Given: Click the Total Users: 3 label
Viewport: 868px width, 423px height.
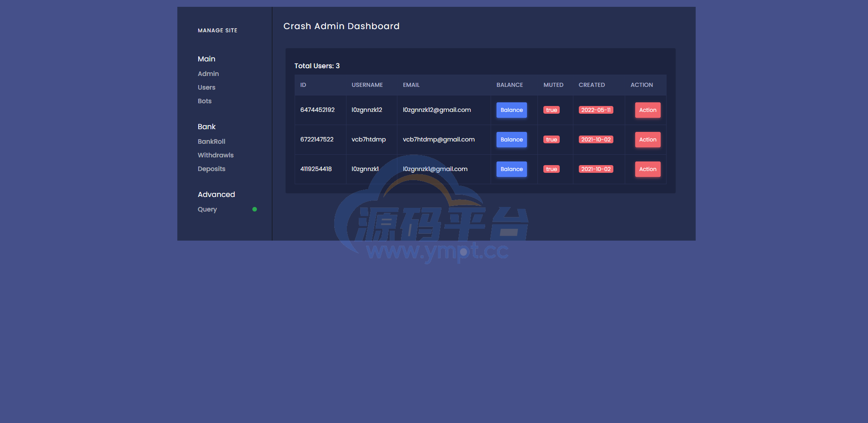Looking at the screenshot, I should tap(317, 66).
